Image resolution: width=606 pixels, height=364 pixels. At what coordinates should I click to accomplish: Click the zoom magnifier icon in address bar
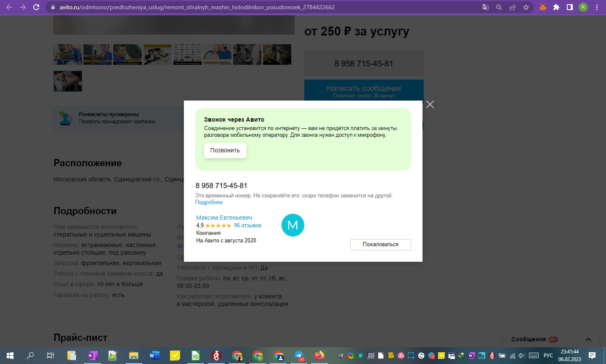pos(499,7)
